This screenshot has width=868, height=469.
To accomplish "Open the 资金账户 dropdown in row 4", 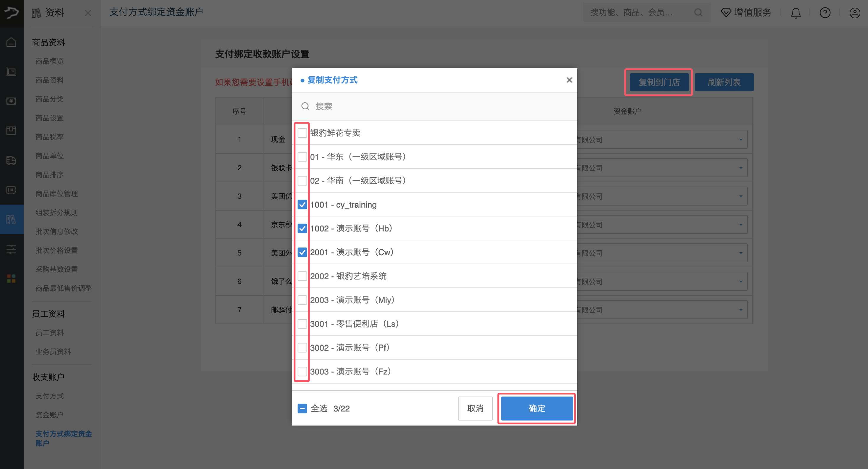I will (x=741, y=224).
